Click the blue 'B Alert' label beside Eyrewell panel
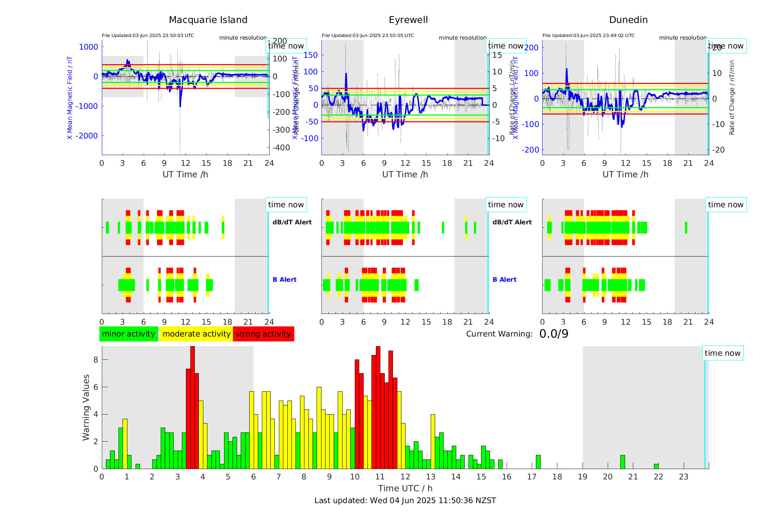The image size is (784, 532). coord(504,280)
